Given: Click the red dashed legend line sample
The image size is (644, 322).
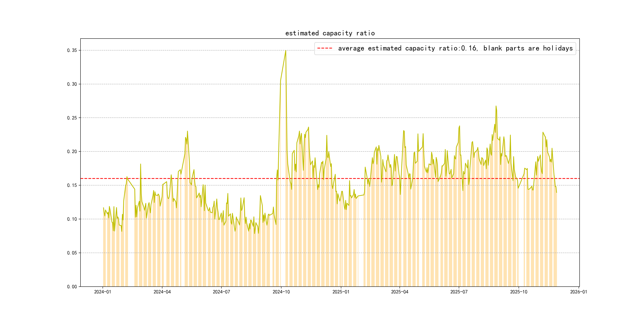Looking at the screenshot, I should tap(325, 48).
